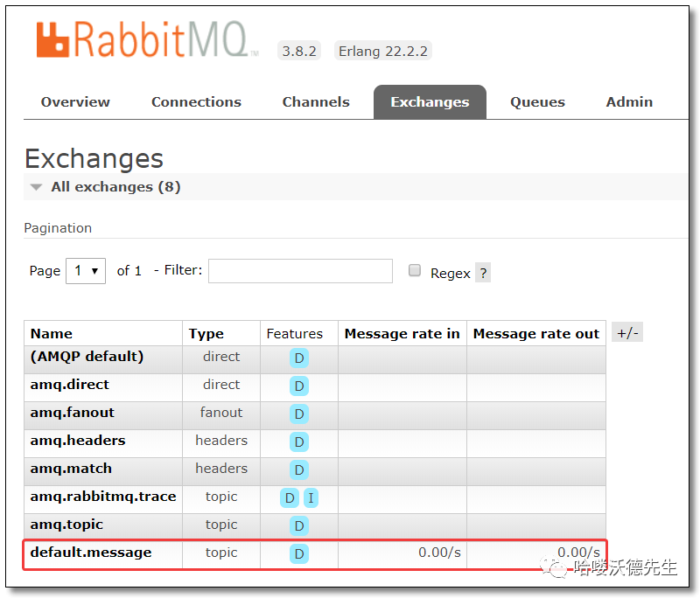Click the direct type of (AMQP default)
700x598 pixels.
click(221, 357)
